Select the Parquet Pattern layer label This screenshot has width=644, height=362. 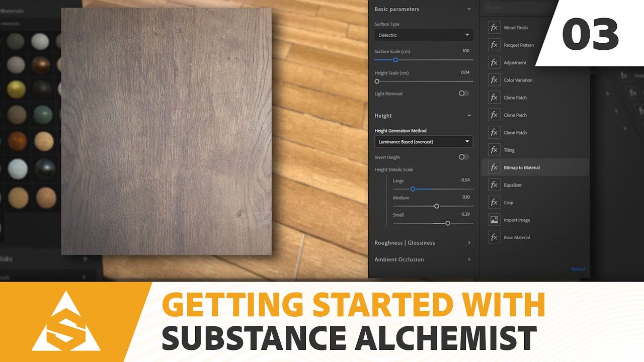[519, 45]
